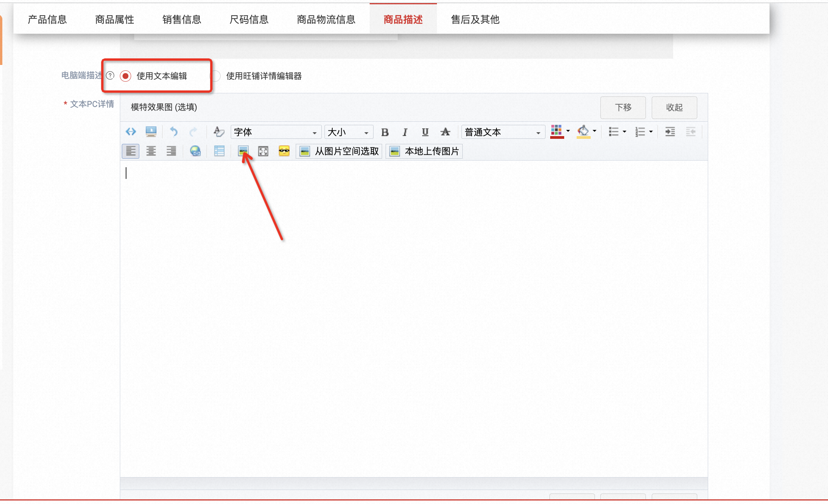Click the 模特效果图 (选填) section title
The height and width of the screenshot is (504, 828).
[x=164, y=107]
